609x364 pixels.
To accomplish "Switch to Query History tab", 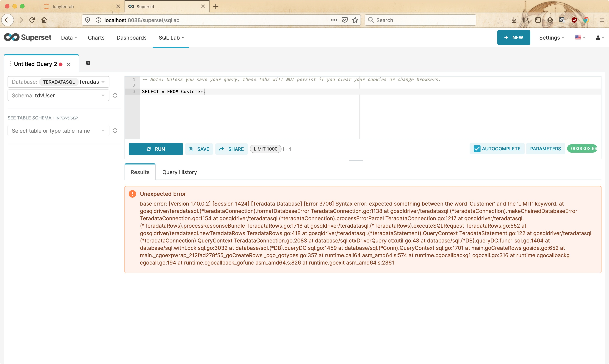I will pos(179,172).
